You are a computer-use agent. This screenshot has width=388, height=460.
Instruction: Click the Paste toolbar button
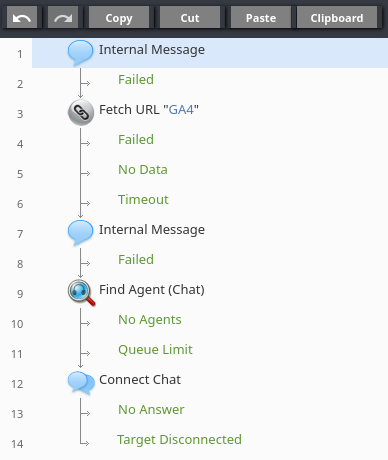pyautogui.click(x=261, y=17)
